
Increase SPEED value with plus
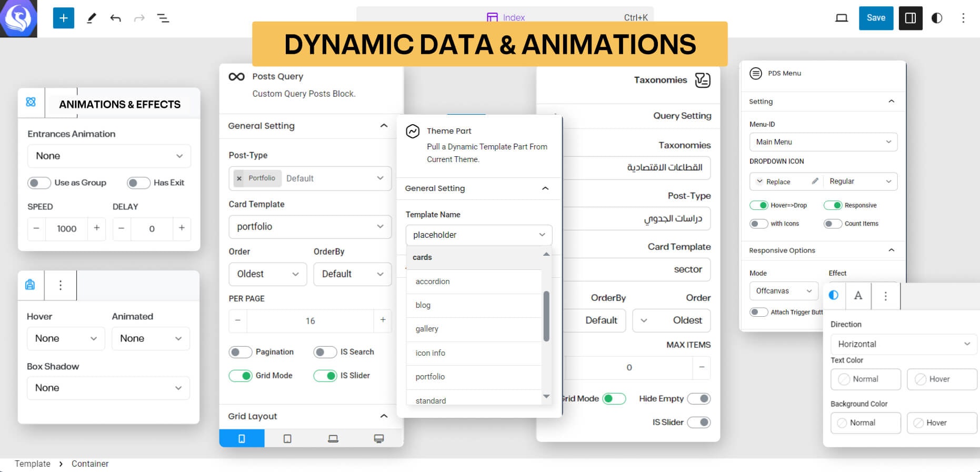pyautogui.click(x=97, y=228)
